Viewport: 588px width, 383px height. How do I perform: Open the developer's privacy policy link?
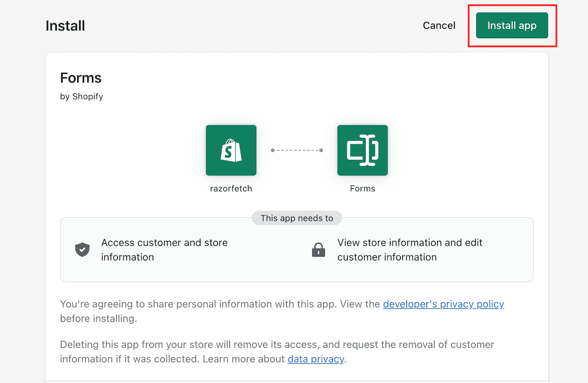pyautogui.click(x=443, y=304)
